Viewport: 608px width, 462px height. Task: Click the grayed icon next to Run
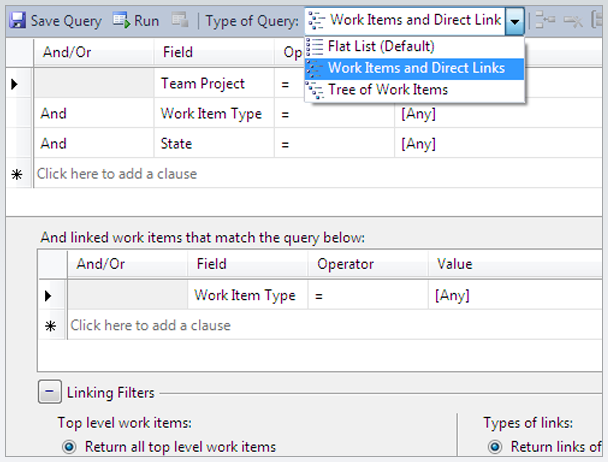[x=179, y=20]
